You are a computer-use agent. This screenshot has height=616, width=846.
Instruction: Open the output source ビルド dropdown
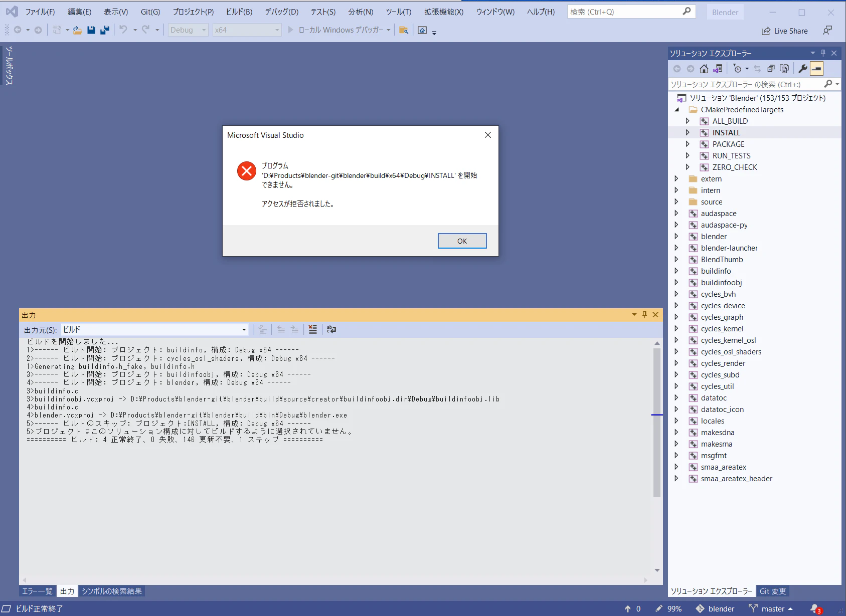click(x=154, y=329)
